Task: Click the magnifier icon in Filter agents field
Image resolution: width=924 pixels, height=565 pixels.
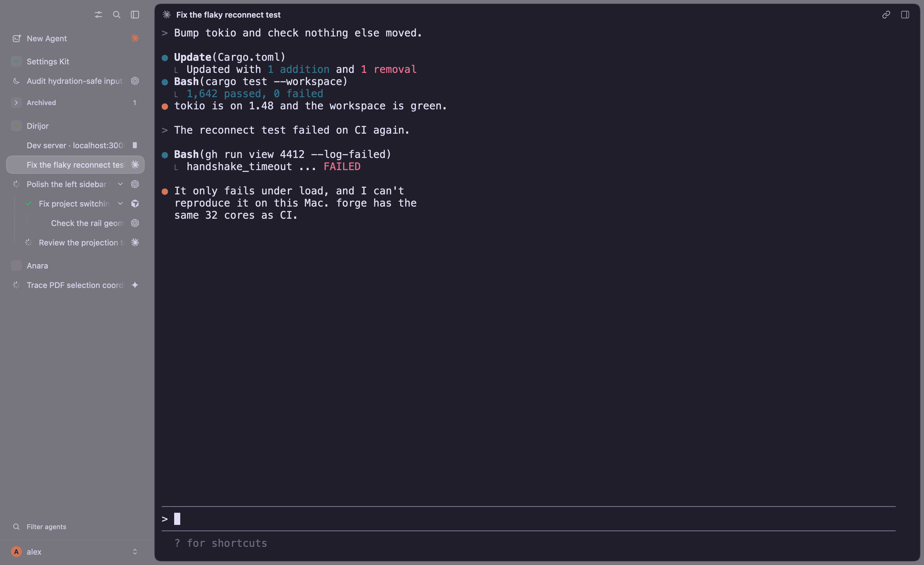Action: [x=16, y=527]
